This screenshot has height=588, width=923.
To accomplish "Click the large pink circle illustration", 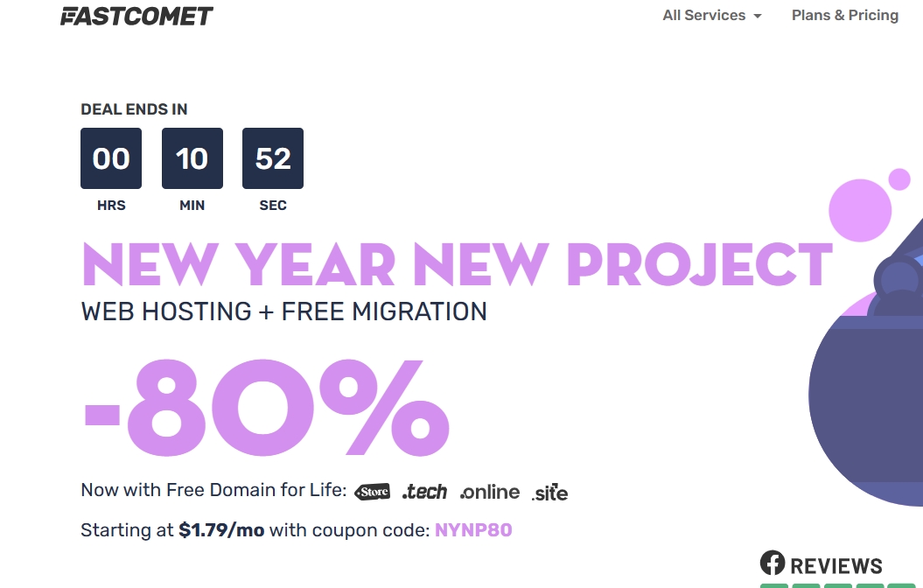I will point(859,208).
